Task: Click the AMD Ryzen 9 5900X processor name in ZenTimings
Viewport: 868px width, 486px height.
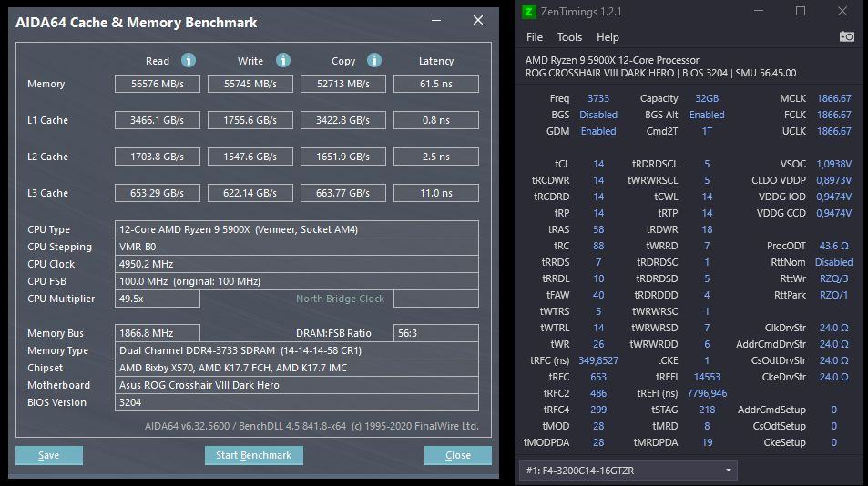Action: (612, 60)
